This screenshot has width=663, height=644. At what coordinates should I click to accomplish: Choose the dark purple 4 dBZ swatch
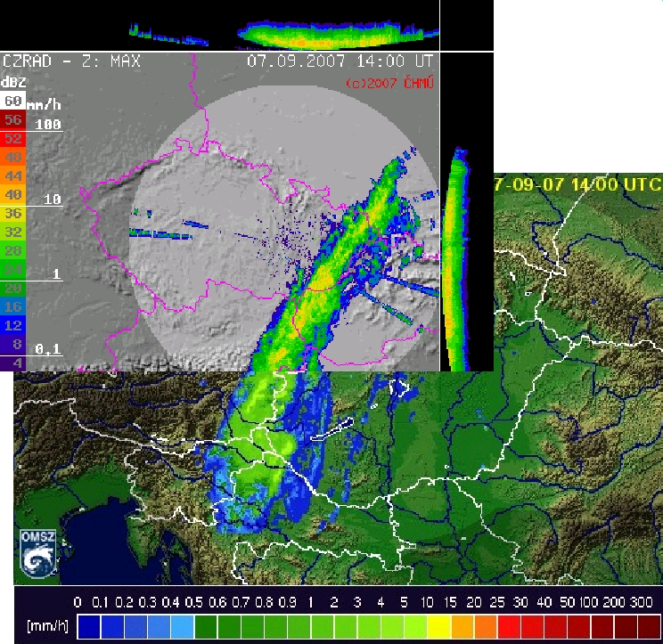12,362
